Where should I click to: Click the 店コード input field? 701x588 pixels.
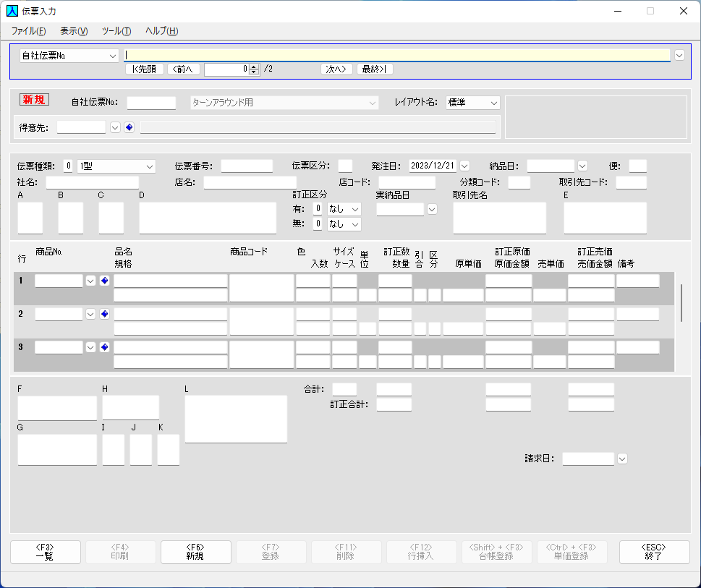[407, 182]
